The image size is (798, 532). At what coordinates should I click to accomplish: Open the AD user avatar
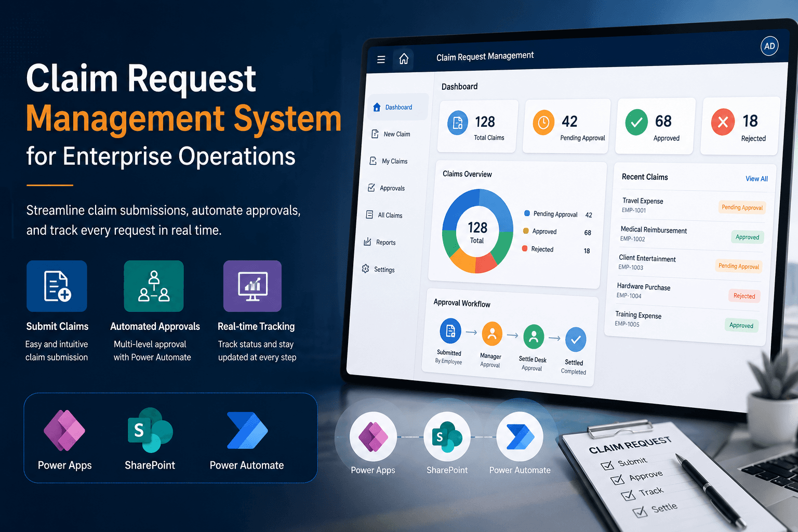(x=769, y=46)
